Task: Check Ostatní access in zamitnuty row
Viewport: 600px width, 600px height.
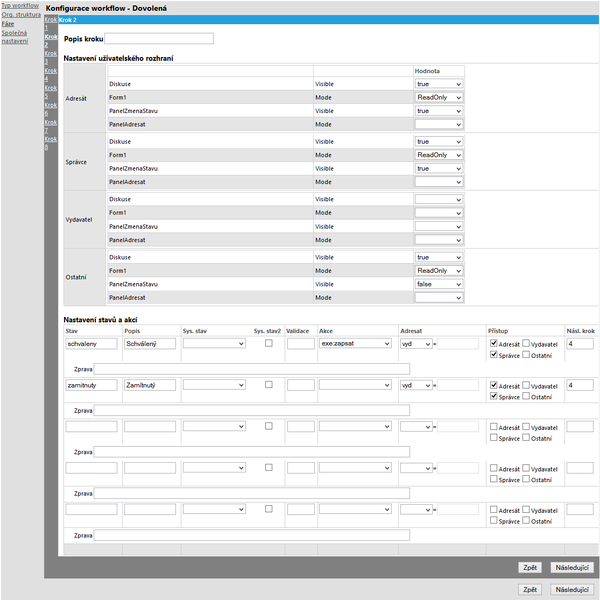Action: click(526, 396)
